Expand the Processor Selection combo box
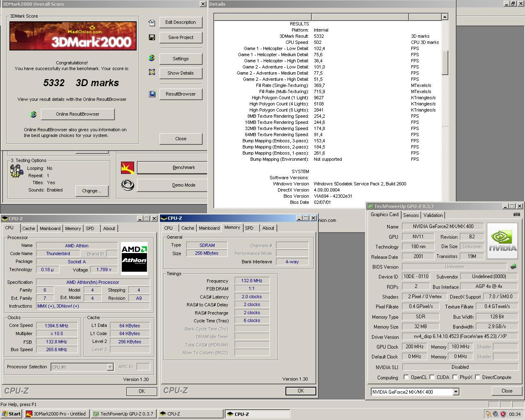 [110, 367]
